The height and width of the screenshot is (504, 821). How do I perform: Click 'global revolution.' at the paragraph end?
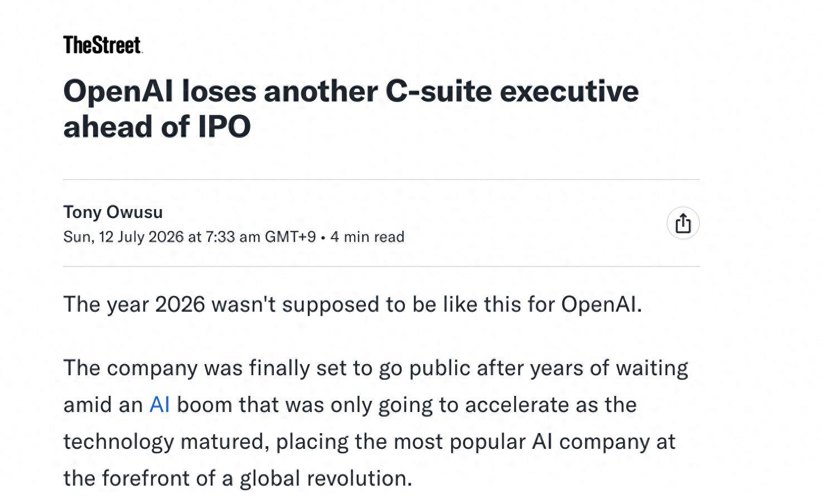click(326, 478)
